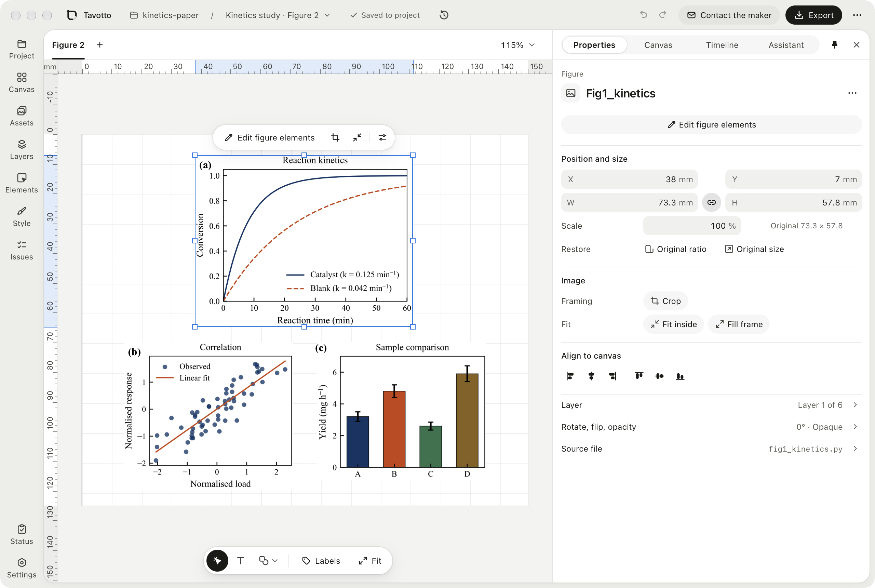Expand the Layer 1 of 6 row
875x588 pixels.
(x=711, y=405)
